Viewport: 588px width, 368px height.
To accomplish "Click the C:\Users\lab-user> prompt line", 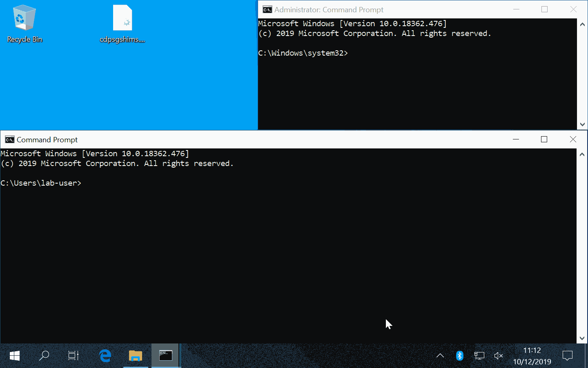I will tap(41, 183).
